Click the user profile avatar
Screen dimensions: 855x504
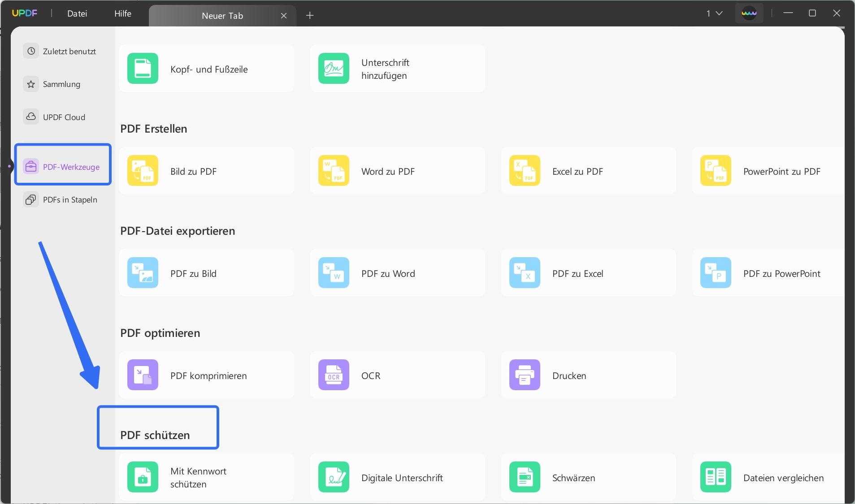click(x=749, y=13)
